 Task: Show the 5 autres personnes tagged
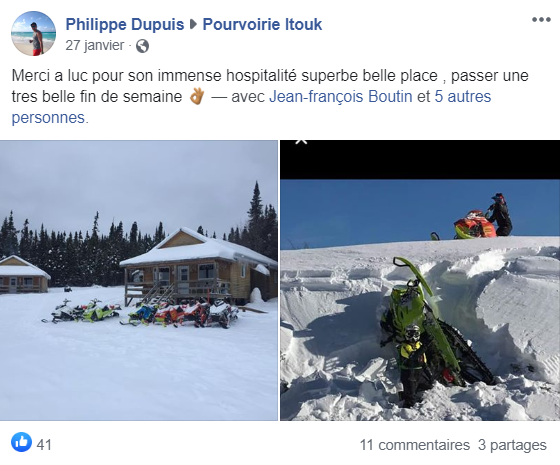coord(251,107)
